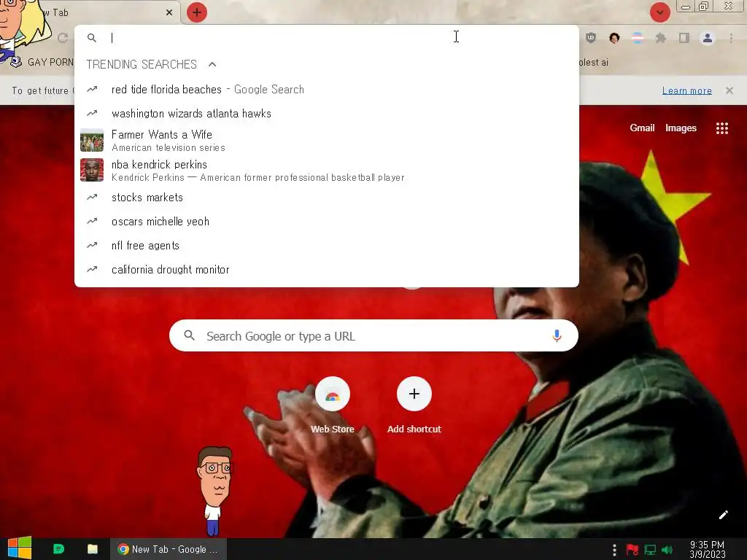
Task: Open the Web Store shortcut
Action: coord(333,405)
